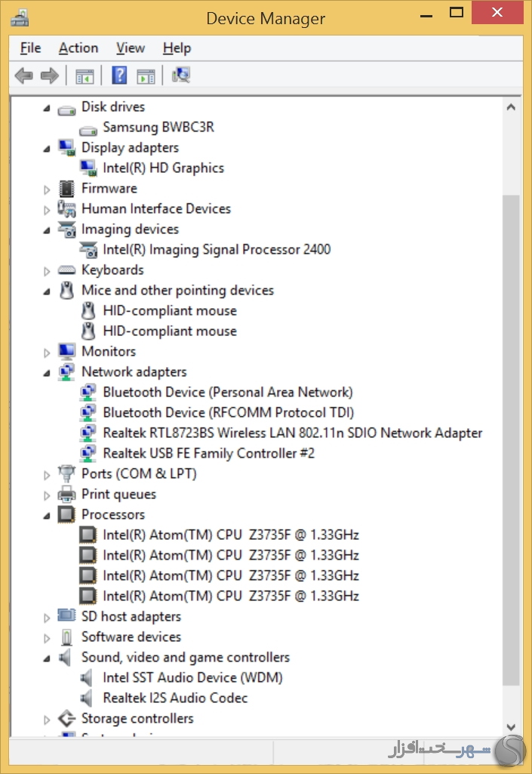Click the Disk drives category icon
The image size is (532, 774).
click(66, 109)
